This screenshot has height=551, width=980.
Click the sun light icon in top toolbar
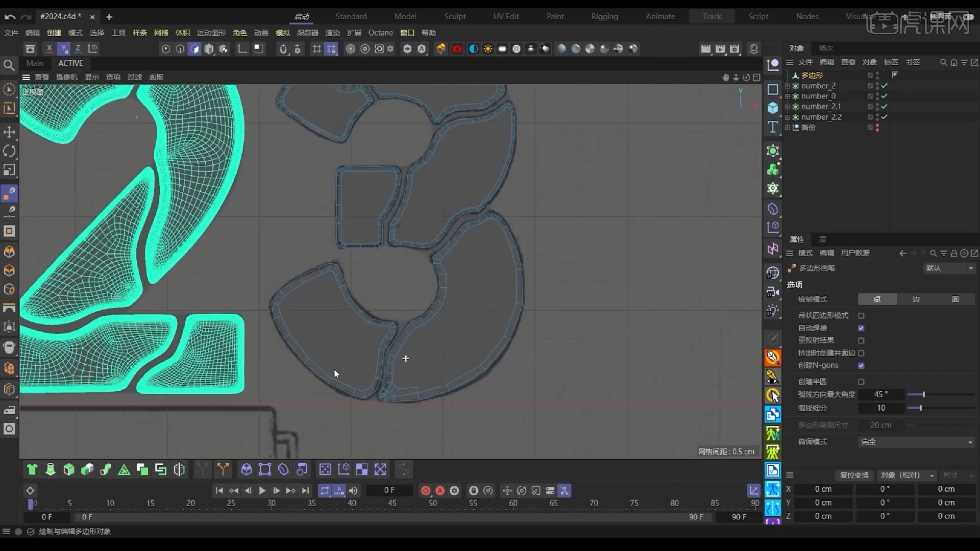[488, 49]
